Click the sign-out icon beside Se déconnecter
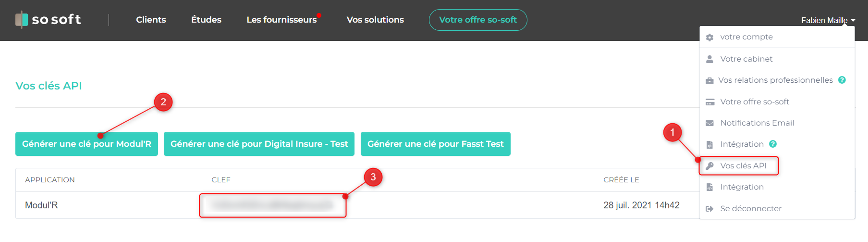This screenshot has height=242, width=868. click(709, 209)
